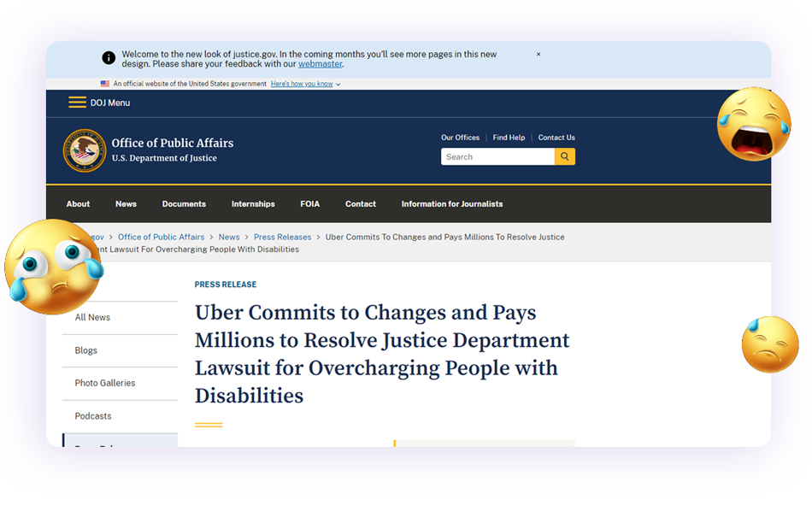Open the About menu item
This screenshot has width=812, height=511.
pos(78,204)
